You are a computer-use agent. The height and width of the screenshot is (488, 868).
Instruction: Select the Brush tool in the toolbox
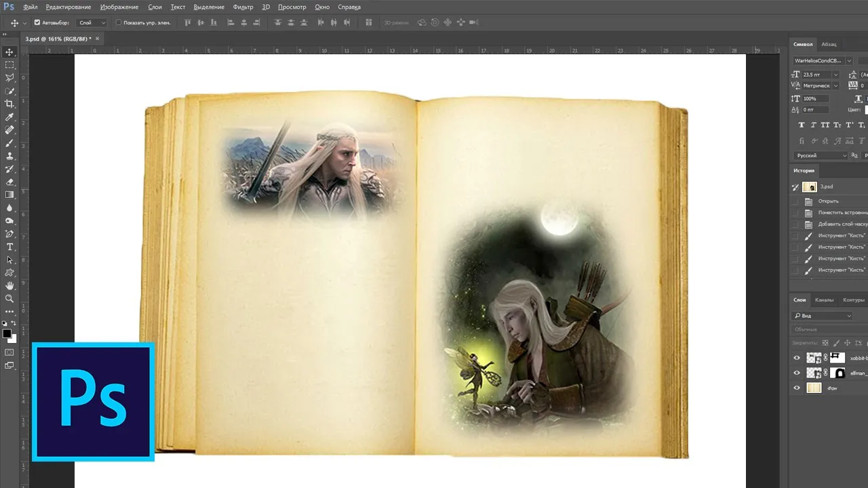coord(9,143)
